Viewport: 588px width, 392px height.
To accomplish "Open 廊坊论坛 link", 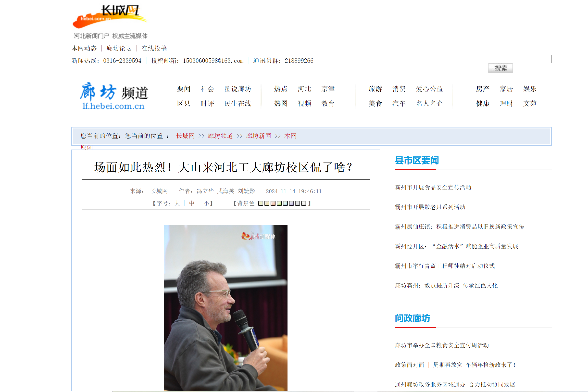I will (x=119, y=48).
